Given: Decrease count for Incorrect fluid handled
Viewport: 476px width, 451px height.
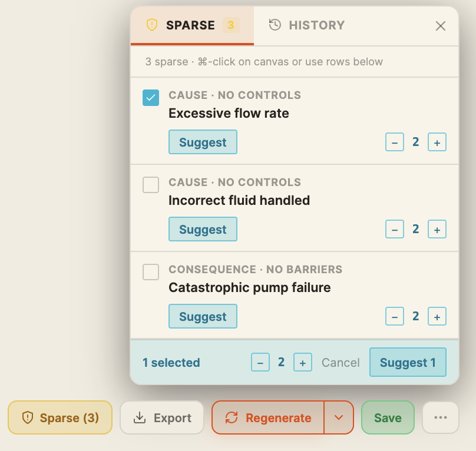Looking at the screenshot, I should pos(395,229).
